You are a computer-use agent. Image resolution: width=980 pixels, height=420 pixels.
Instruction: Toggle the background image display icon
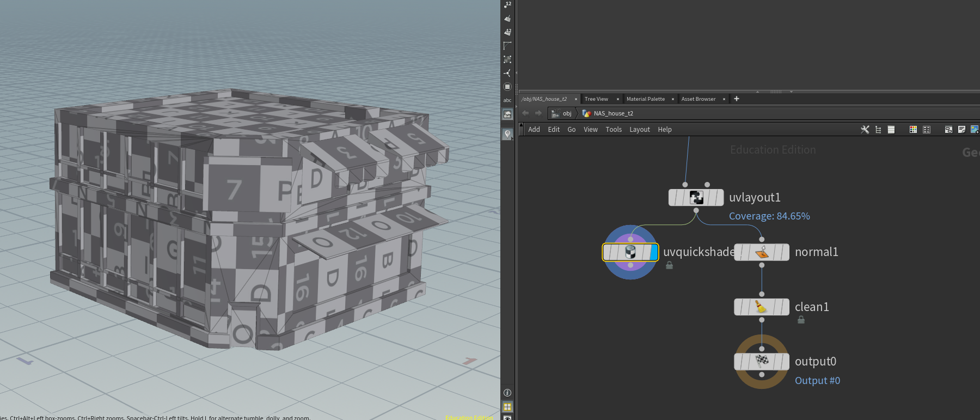click(x=507, y=114)
